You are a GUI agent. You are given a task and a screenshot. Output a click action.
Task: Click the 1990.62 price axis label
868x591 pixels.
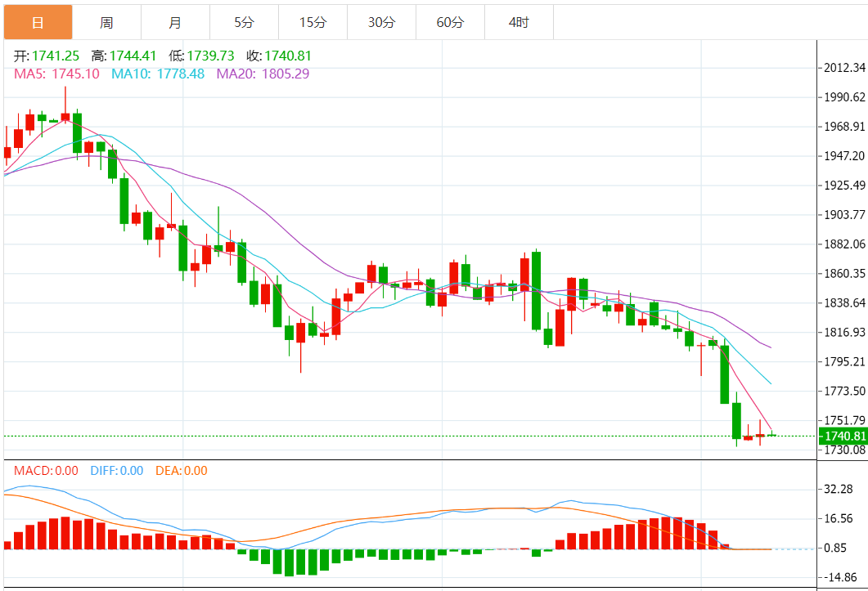click(845, 96)
